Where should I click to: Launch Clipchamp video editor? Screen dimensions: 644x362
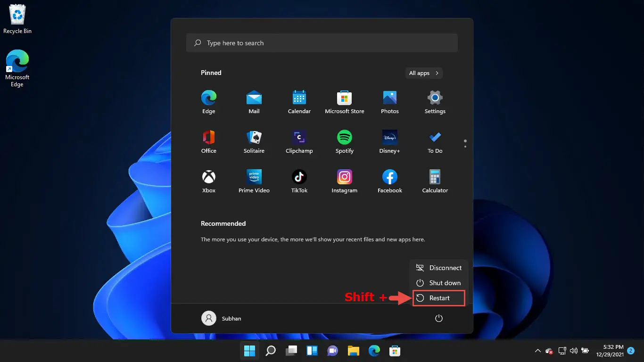[x=299, y=142]
